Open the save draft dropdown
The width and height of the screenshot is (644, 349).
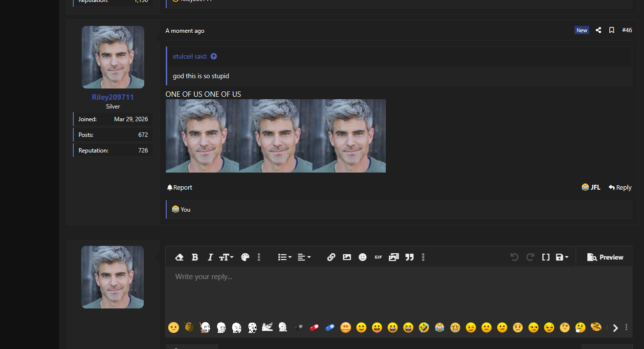(x=562, y=257)
